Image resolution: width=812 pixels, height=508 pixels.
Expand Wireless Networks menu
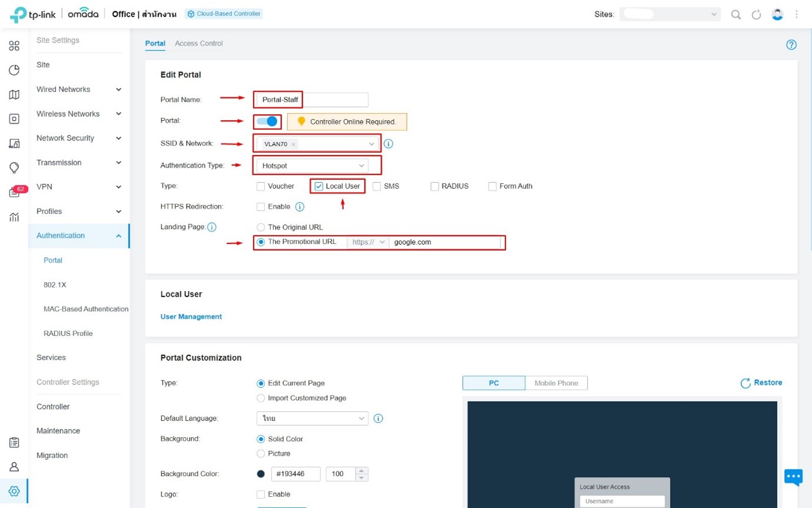tap(79, 114)
